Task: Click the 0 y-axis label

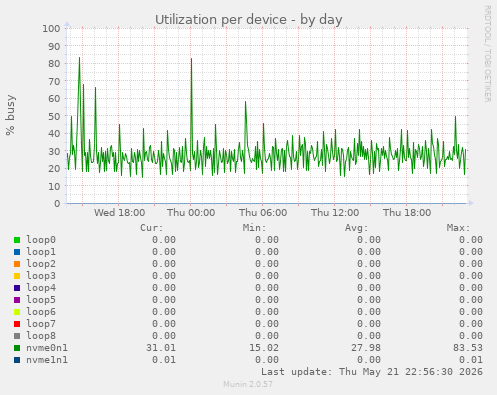Action: (57, 203)
